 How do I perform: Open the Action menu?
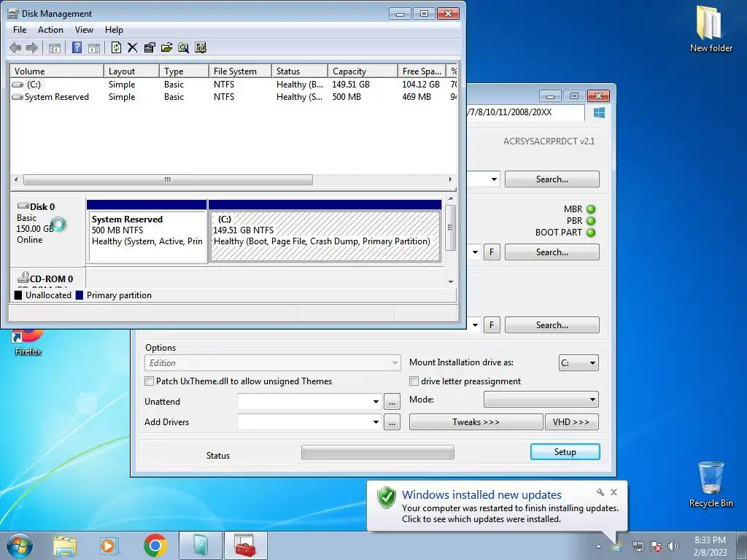pos(50,30)
